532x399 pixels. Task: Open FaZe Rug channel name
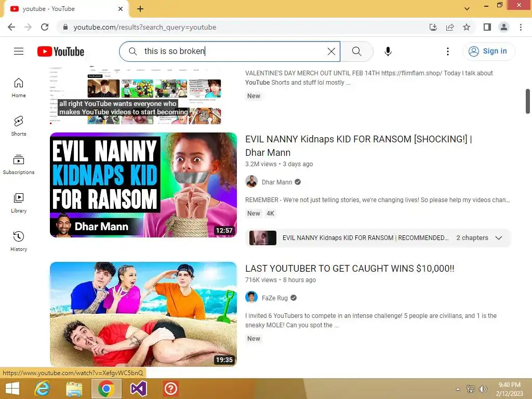(x=275, y=298)
